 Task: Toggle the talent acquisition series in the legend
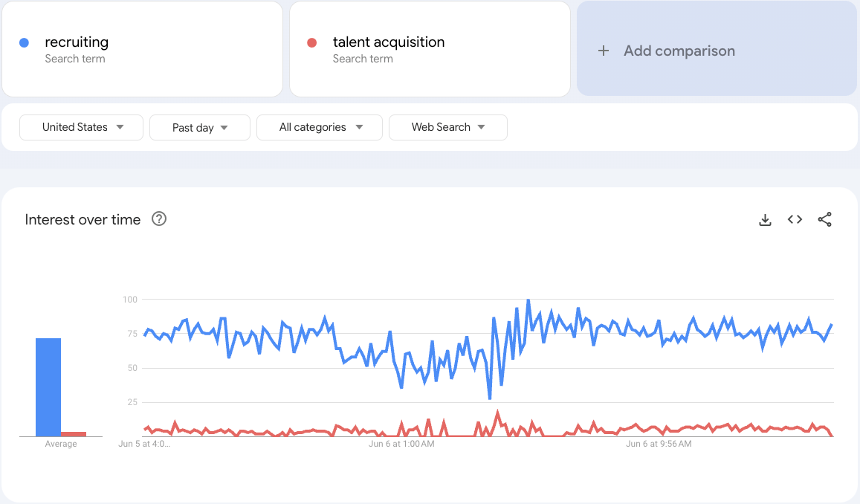click(x=311, y=42)
